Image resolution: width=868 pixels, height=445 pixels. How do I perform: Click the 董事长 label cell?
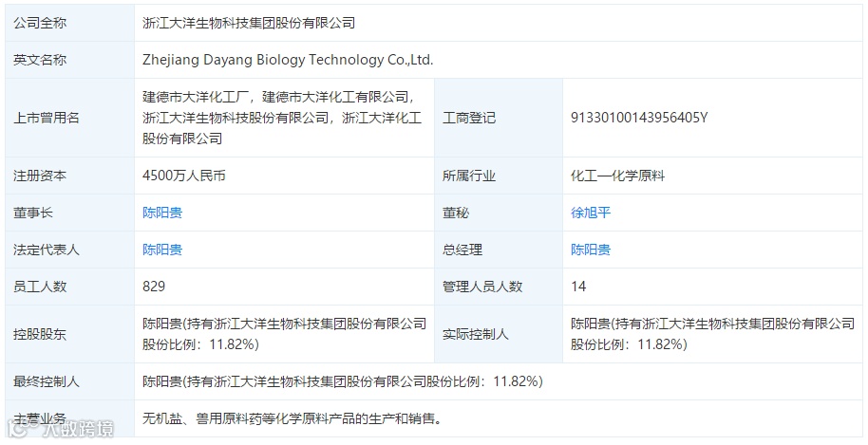click(69, 213)
